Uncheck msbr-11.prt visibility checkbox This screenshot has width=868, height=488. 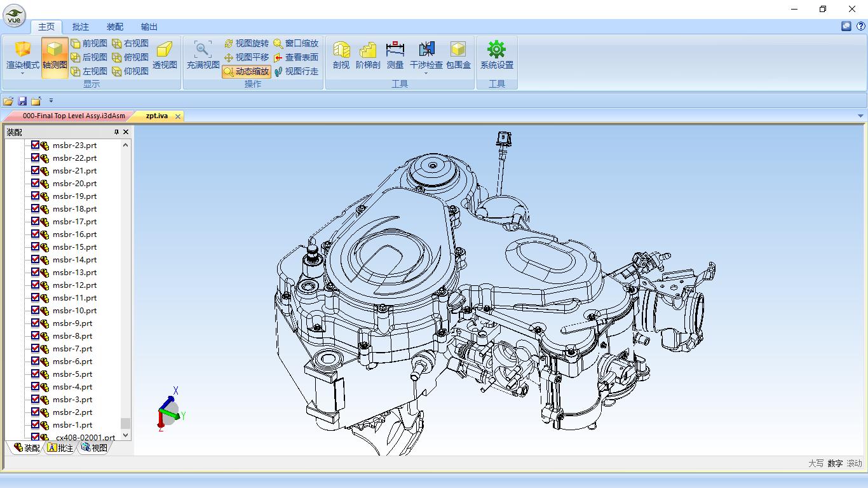36,297
